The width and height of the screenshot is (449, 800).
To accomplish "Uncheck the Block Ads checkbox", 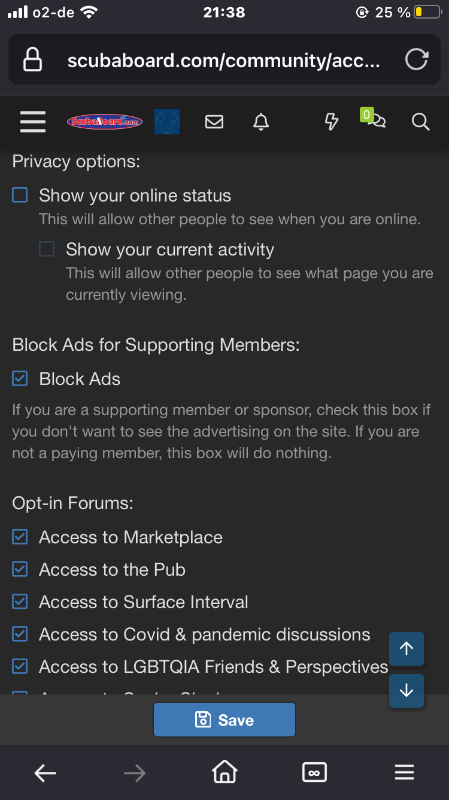I will (x=20, y=379).
